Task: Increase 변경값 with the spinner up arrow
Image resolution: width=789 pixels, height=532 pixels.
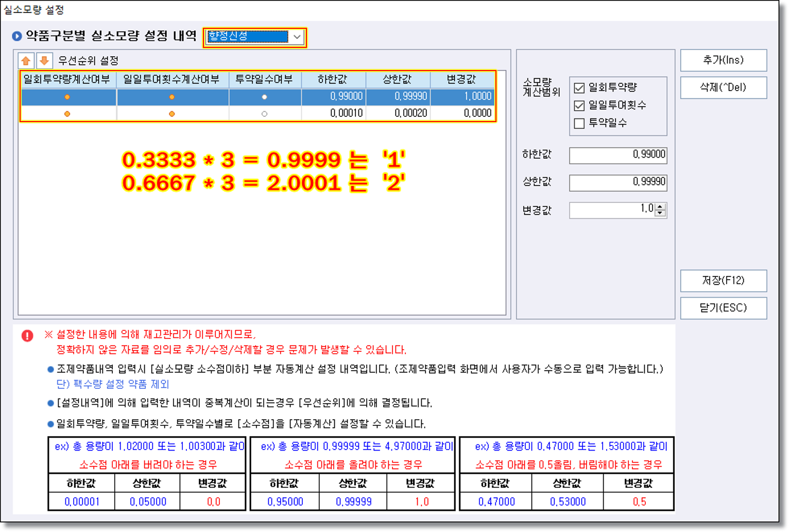Action: [660, 207]
